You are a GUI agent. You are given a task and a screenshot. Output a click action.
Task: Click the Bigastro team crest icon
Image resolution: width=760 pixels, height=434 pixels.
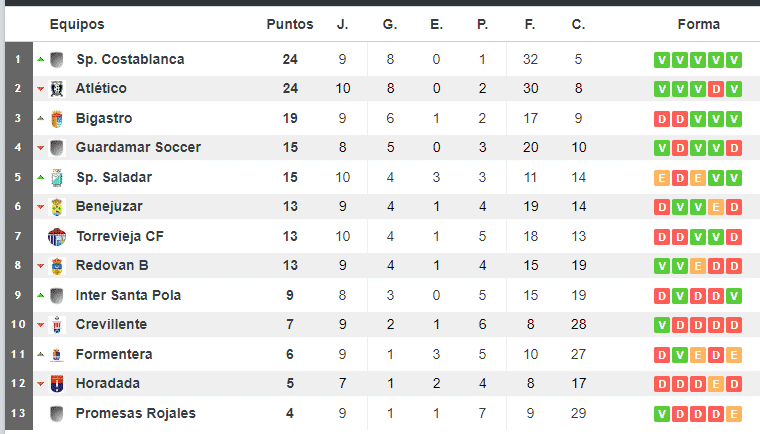(x=57, y=119)
